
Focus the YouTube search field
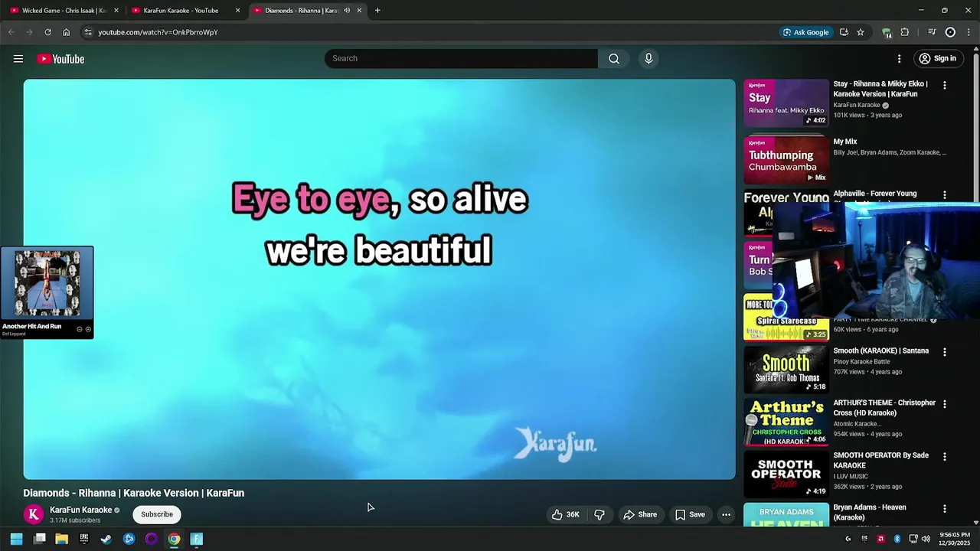pyautogui.click(x=461, y=59)
